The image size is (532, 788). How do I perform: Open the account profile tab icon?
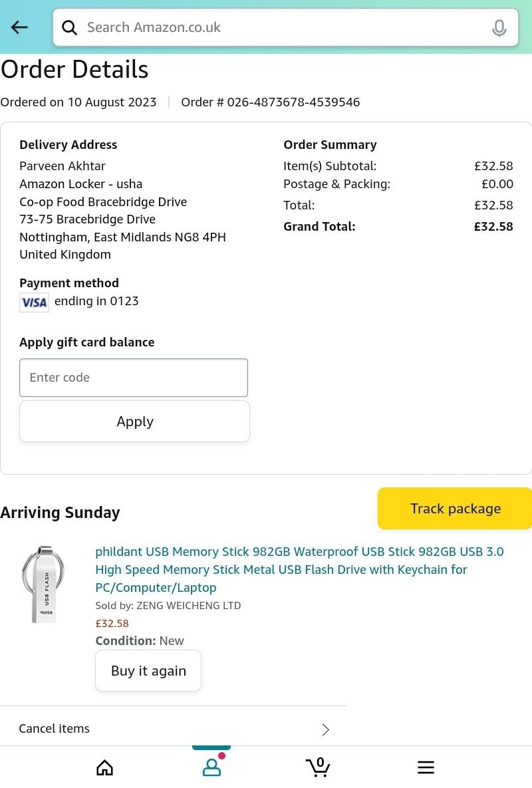pos(211,767)
